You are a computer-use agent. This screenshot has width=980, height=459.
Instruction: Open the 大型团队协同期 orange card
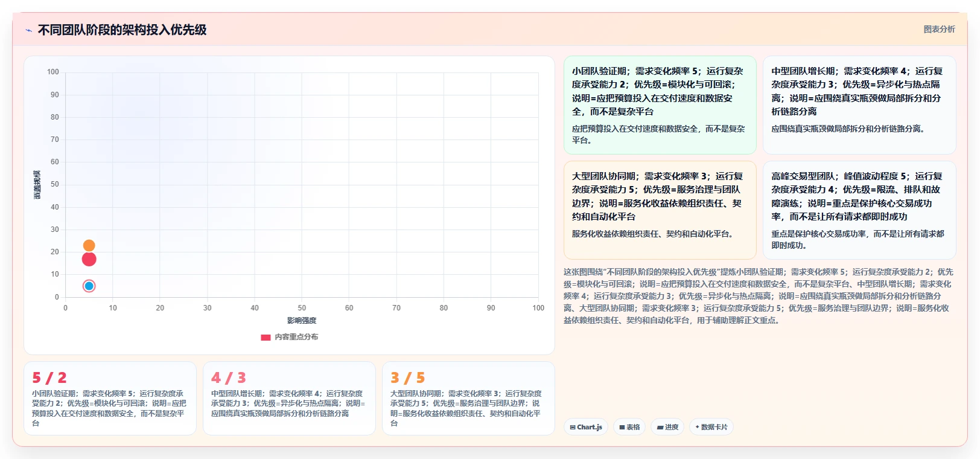660,210
